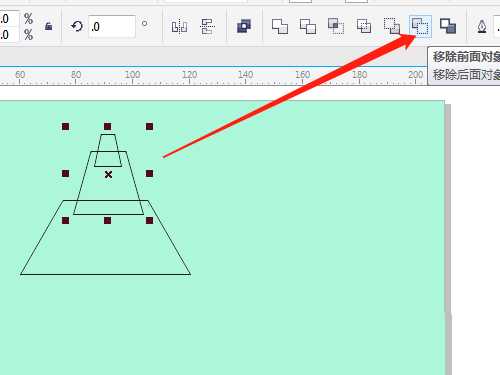Screen dimensions: 500x375
Task: Click the upper scale percent field
Action: (9, 18)
